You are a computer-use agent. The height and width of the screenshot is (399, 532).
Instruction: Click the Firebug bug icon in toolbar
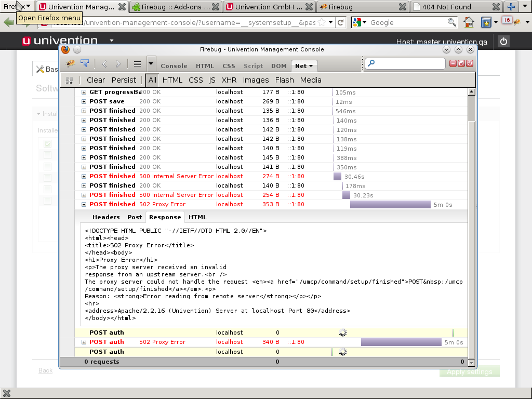pos(70,63)
